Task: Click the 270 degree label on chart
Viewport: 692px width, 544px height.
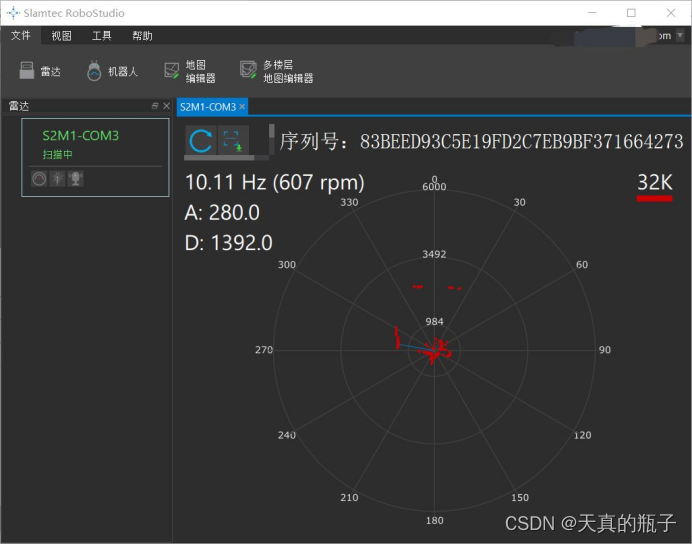Action: 264,350
